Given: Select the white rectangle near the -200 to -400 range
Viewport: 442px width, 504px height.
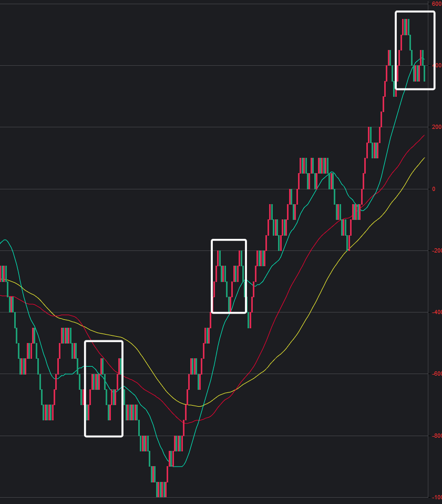Looking at the screenshot, I should tap(229, 240).
